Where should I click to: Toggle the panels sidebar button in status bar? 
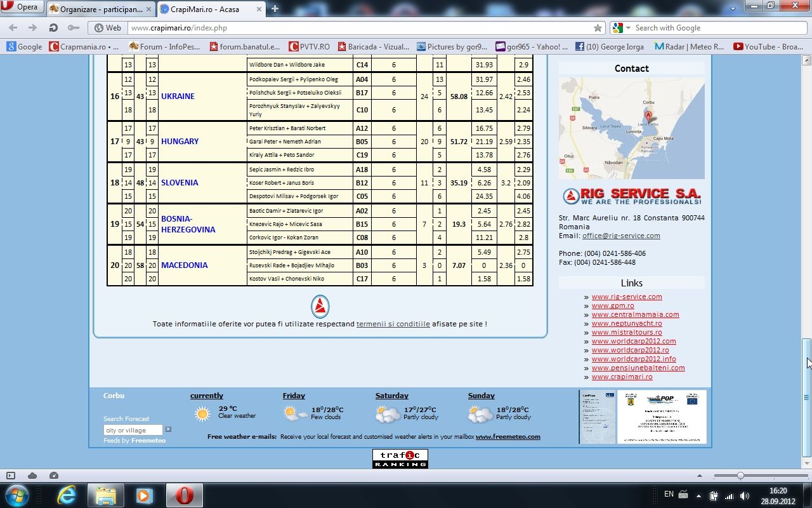(x=11, y=476)
